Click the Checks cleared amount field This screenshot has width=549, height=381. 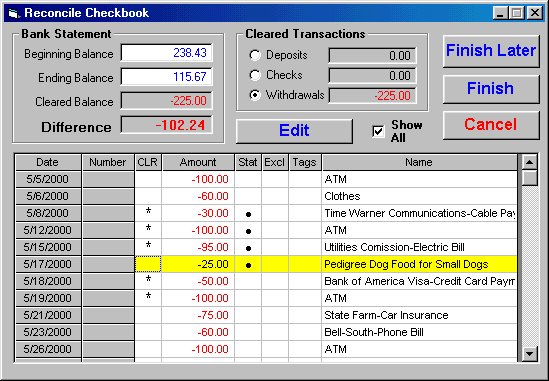(372, 75)
